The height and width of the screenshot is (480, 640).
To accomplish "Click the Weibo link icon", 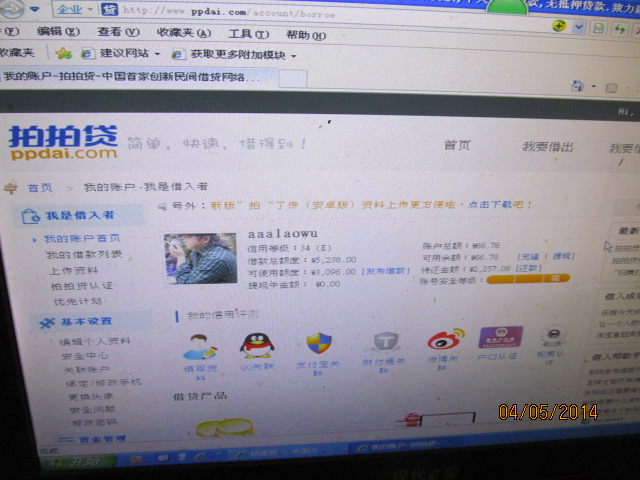I will (x=446, y=339).
